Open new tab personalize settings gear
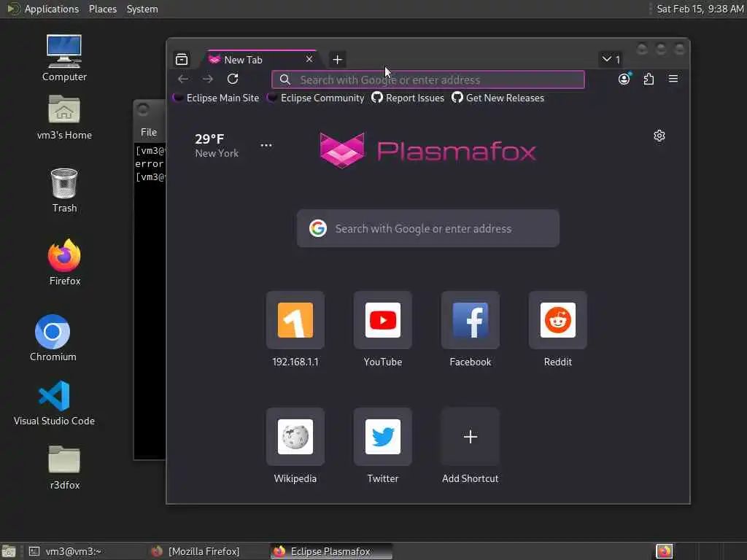Screen dimensions: 747x560 (659, 136)
